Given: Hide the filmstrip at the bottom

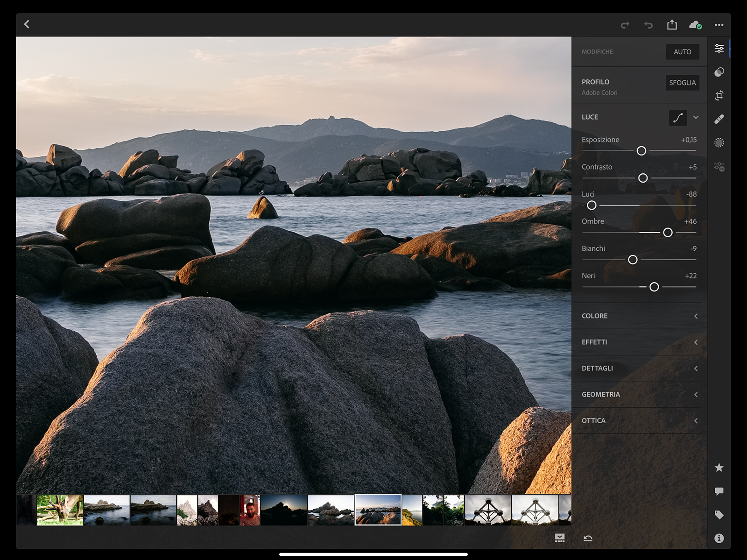Looking at the screenshot, I should click(560, 538).
